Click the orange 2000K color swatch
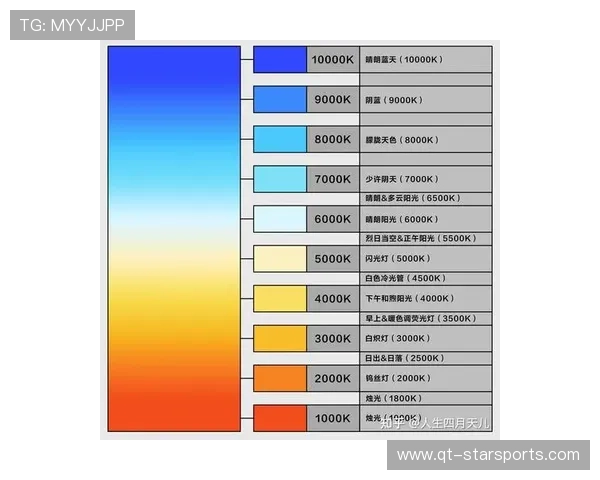Viewport: 600px width, 480px height. coord(280,378)
